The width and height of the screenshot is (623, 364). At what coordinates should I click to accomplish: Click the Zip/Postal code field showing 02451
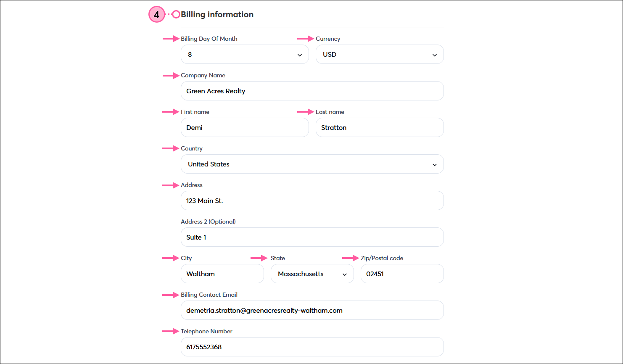[402, 274]
